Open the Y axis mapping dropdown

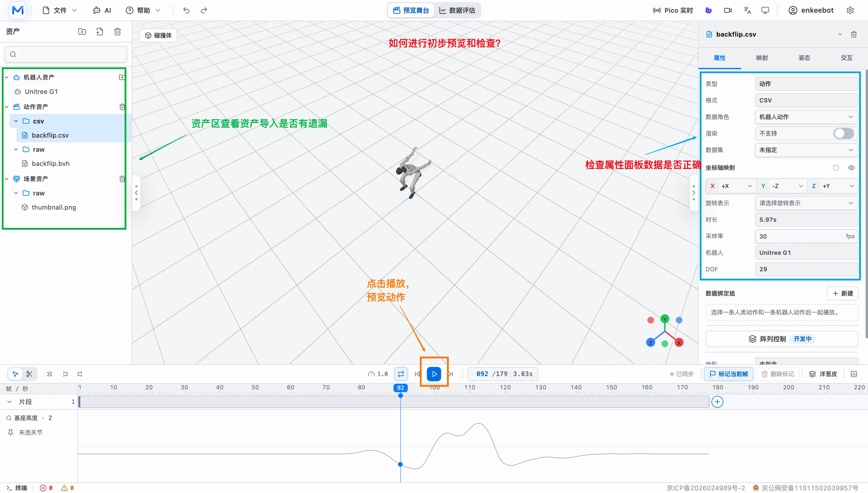[781, 186]
